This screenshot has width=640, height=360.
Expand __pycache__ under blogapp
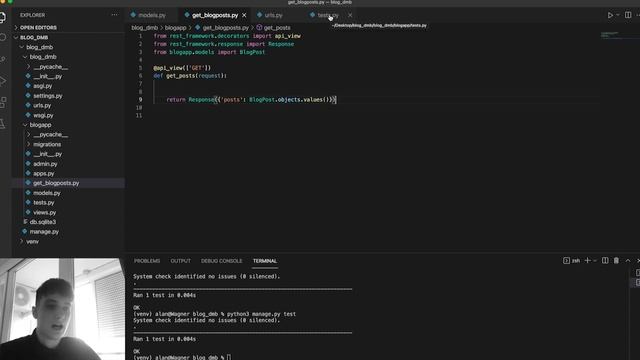pos(51,135)
